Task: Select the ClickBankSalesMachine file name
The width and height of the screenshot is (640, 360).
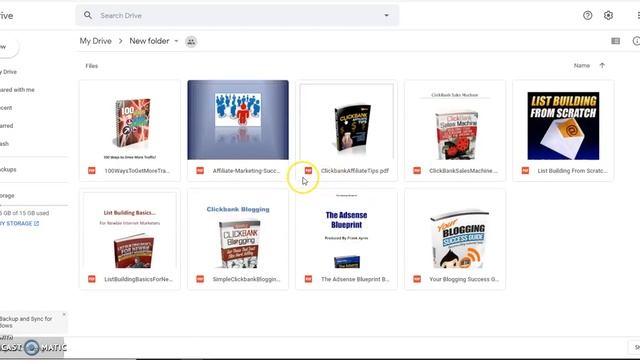Action: coord(463,171)
